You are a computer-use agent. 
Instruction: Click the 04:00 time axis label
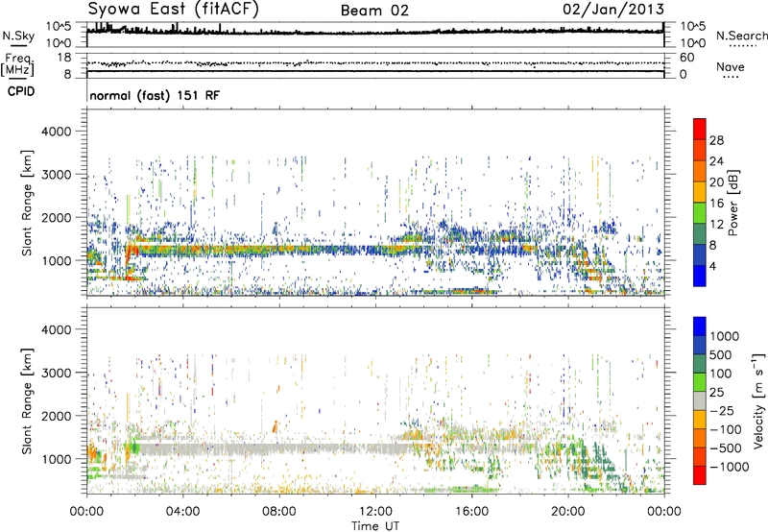(182, 512)
